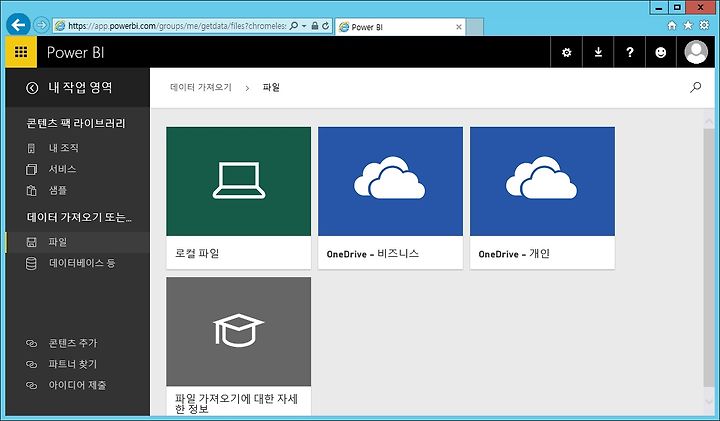Image resolution: width=720 pixels, height=421 pixels.
Task: Open the browser Favorites star
Action: (688, 25)
